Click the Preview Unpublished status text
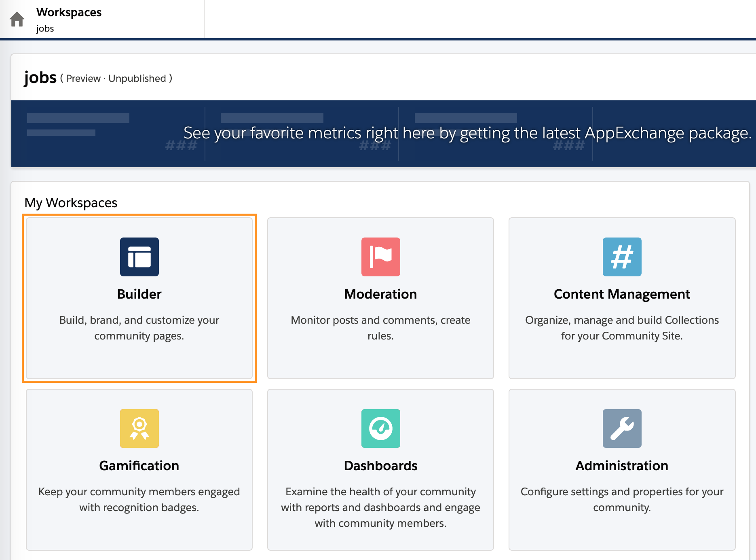 pyautogui.click(x=116, y=78)
